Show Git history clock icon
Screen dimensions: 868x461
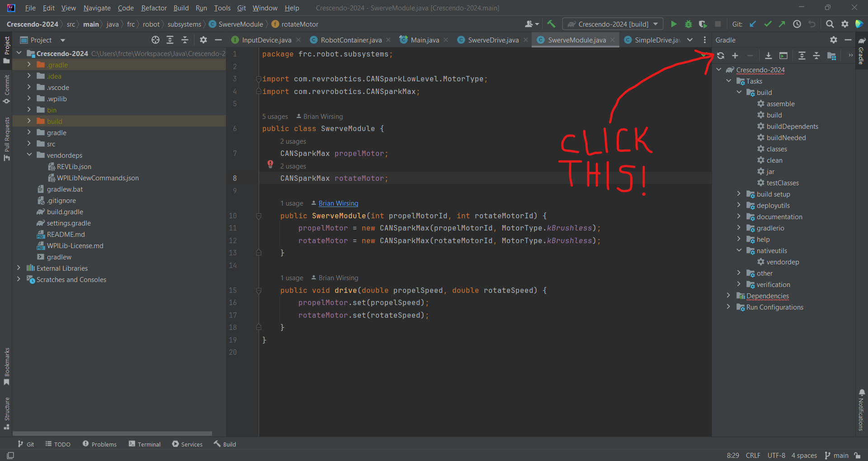tap(797, 24)
